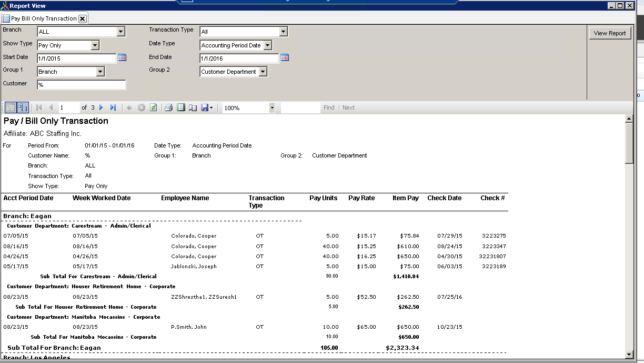Open the zoom level 100% dropdown
Image resolution: width=644 pixels, height=363 pixels.
click(272, 107)
